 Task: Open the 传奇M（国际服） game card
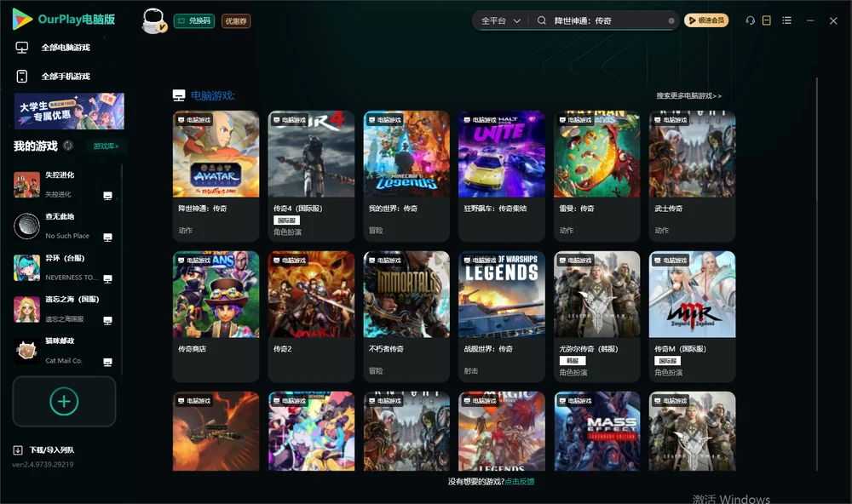point(692,317)
